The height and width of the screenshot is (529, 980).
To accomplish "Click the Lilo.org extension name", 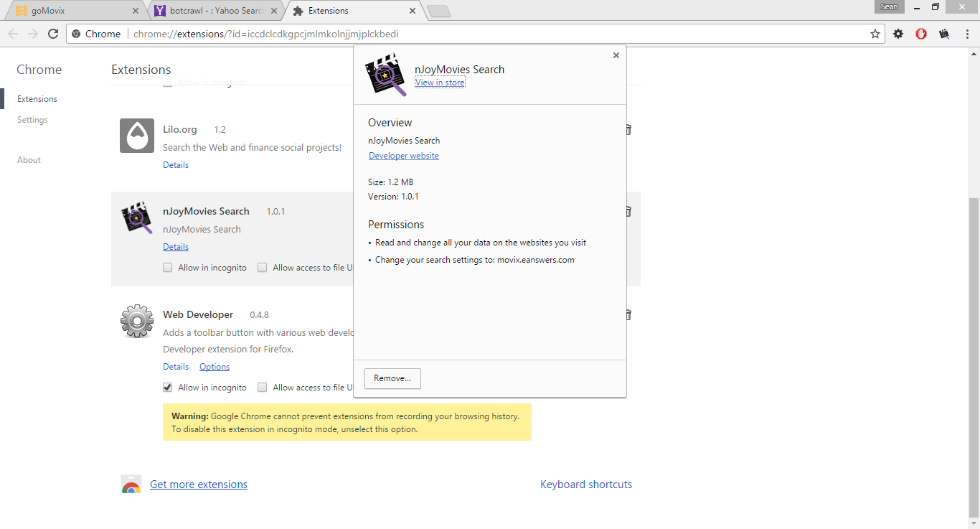I will click(x=179, y=129).
